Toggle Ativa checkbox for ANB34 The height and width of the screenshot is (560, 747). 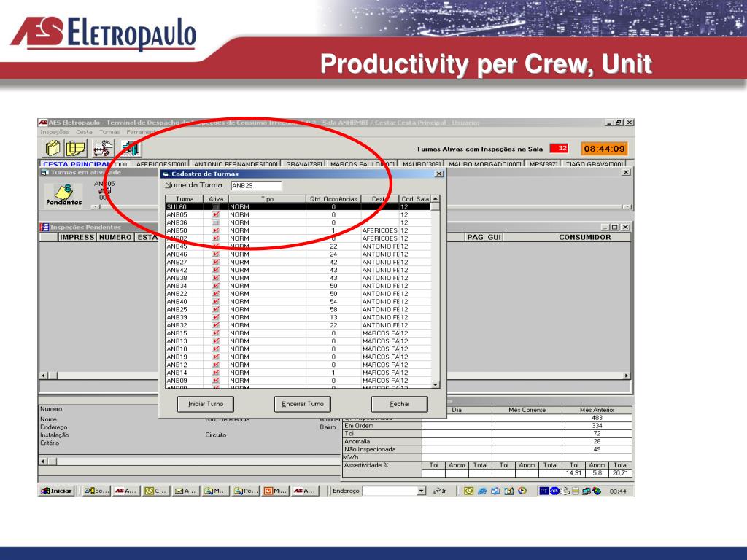pyautogui.click(x=216, y=286)
